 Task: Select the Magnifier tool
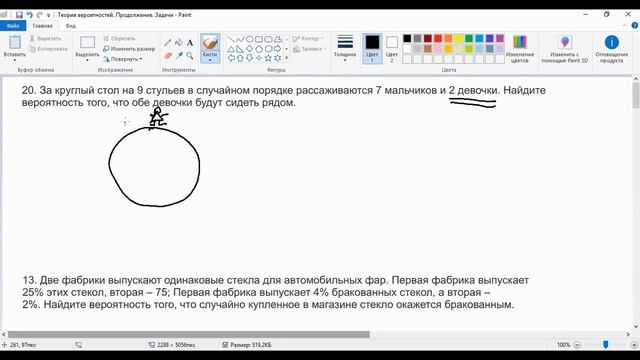click(190, 56)
